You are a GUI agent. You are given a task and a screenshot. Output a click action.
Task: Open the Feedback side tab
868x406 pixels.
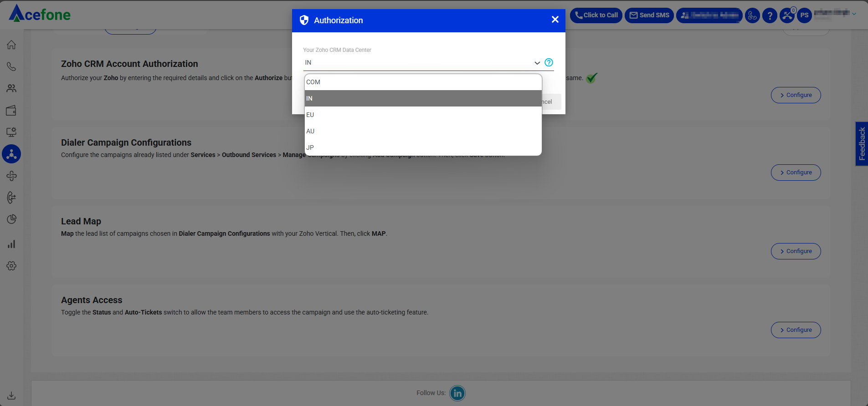(862, 144)
